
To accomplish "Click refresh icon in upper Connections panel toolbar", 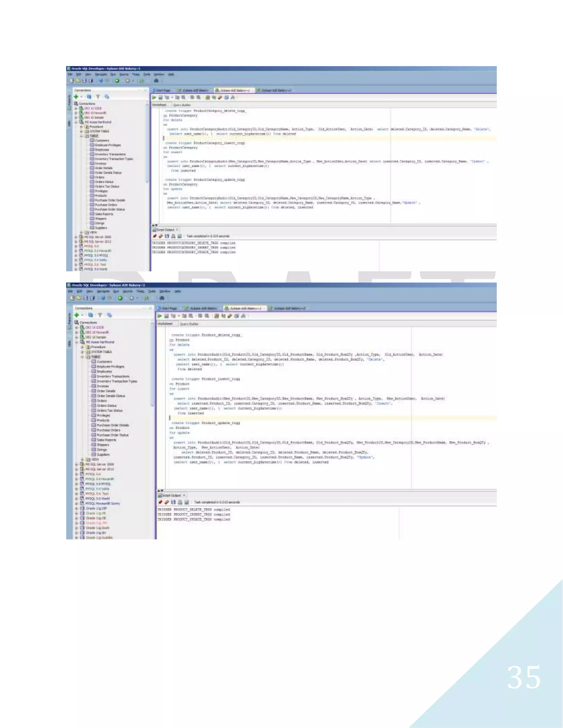I will (89, 97).
